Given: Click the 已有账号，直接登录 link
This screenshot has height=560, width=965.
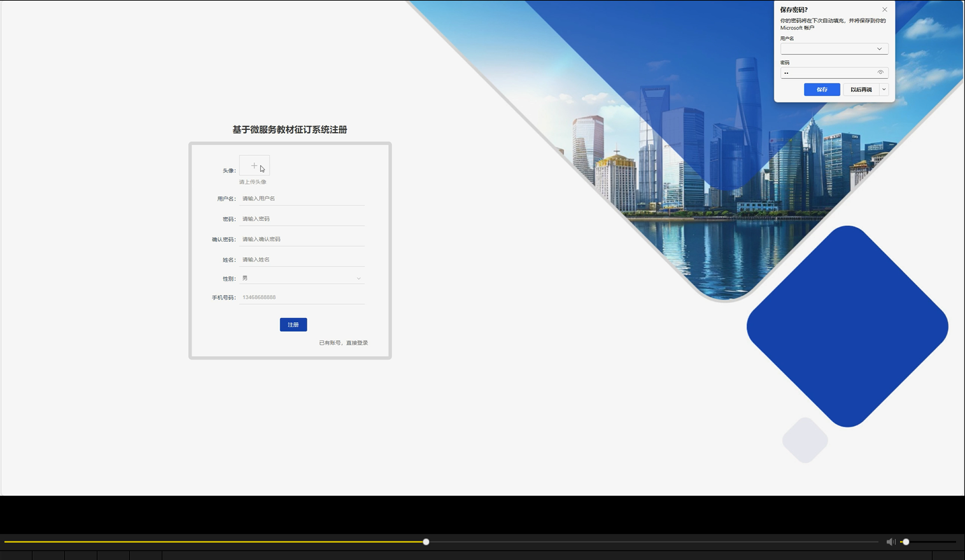Looking at the screenshot, I should (344, 342).
